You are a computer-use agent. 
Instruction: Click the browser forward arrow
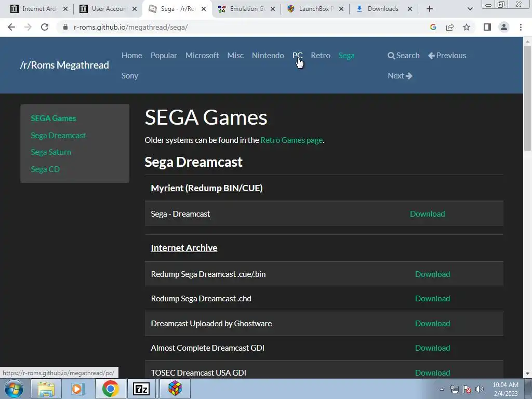[x=28, y=27]
